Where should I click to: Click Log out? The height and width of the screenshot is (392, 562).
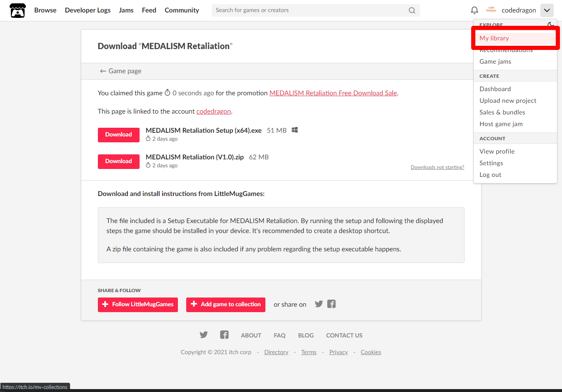coord(515,175)
